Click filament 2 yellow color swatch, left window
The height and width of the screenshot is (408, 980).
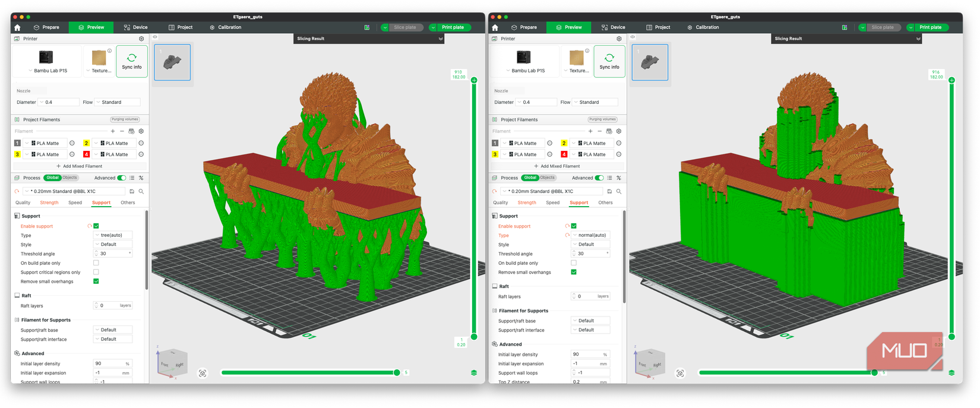[86, 143]
